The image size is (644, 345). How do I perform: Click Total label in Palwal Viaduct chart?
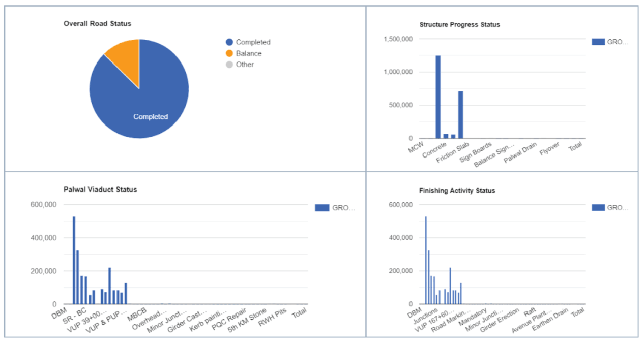pos(299,313)
